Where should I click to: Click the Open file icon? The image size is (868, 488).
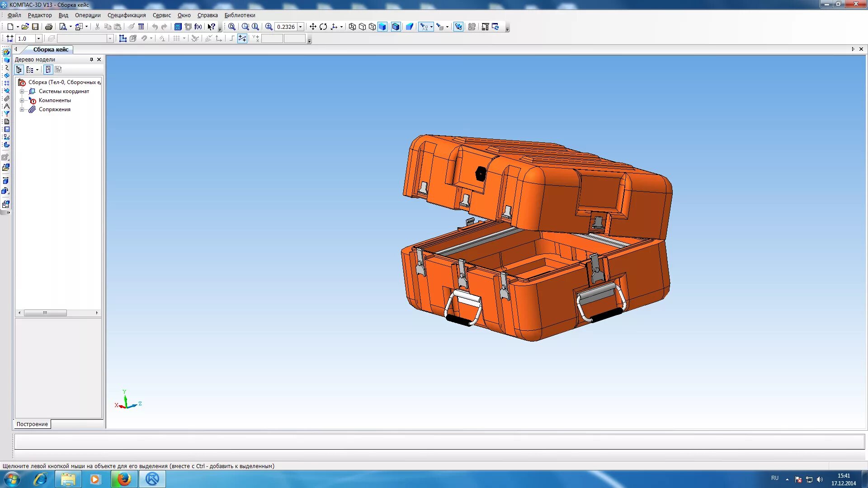(25, 27)
